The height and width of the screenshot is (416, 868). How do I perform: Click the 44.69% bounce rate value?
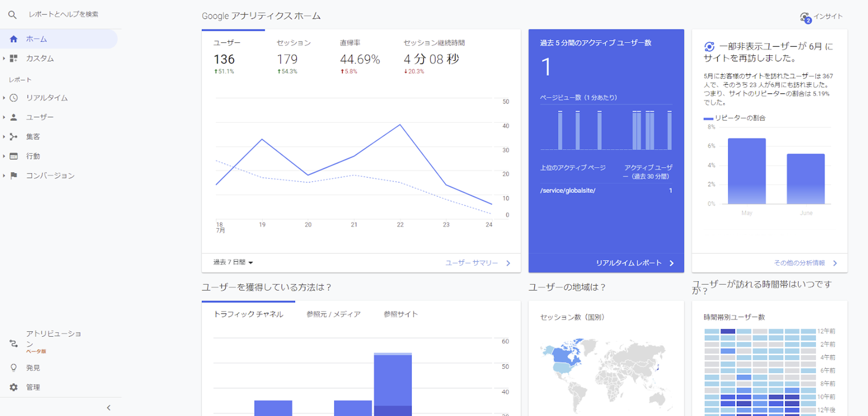tap(360, 59)
